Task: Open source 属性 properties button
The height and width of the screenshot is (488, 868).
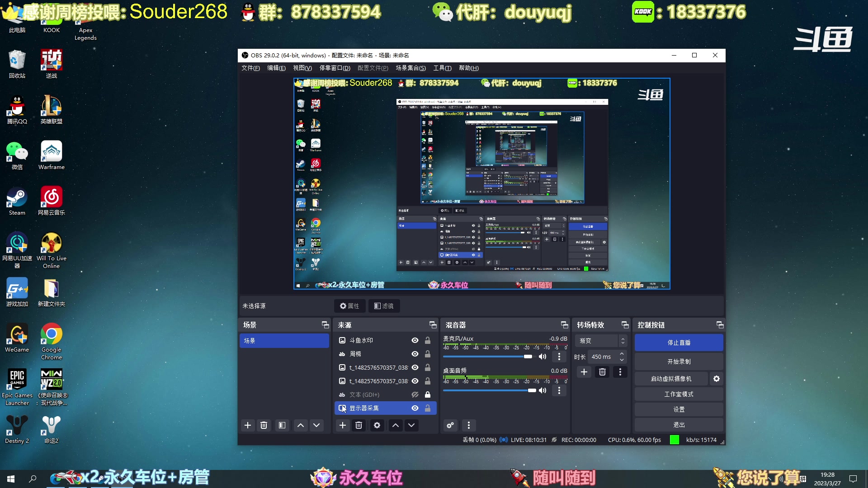Action: (x=349, y=306)
